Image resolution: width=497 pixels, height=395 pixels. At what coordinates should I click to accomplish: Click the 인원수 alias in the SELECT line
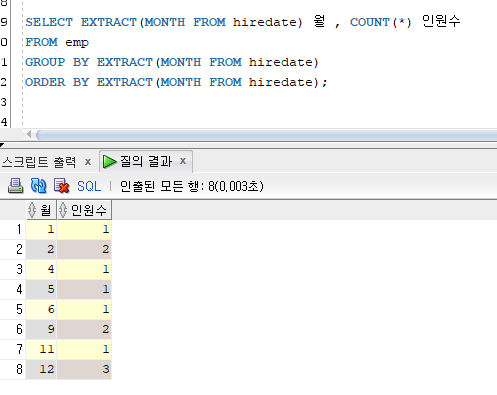(x=441, y=21)
